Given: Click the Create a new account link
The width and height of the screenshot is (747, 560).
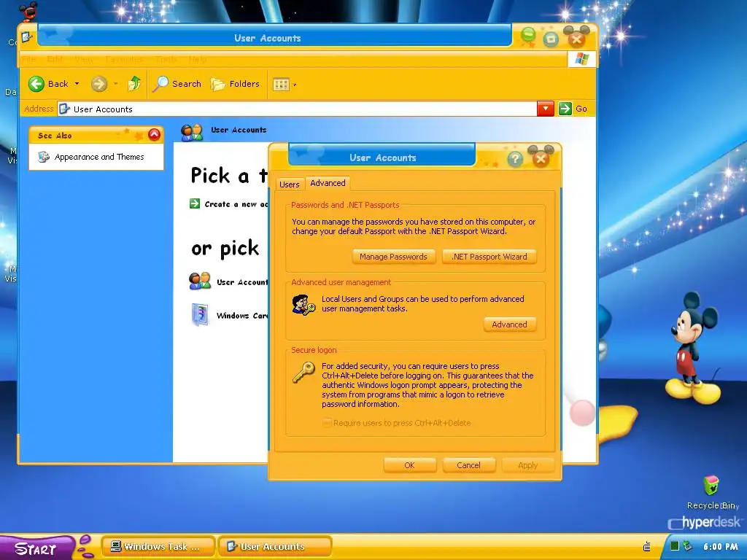Looking at the screenshot, I should (236, 204).
